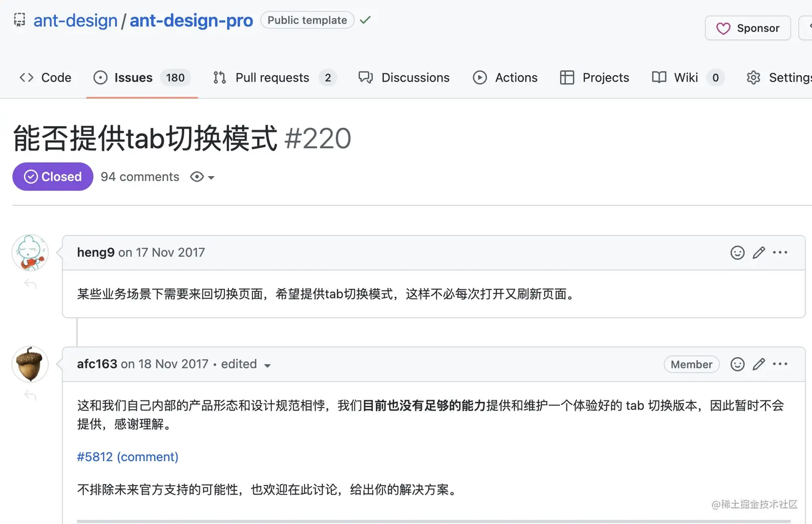Open the ant-design organization link
Viewport: 812px width, 524px height.
[75, 20]
